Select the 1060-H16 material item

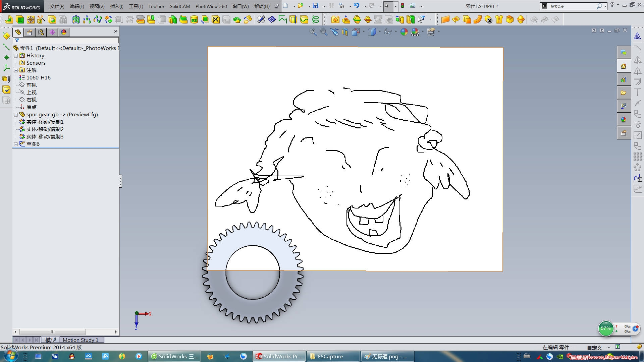pos(38,78)
